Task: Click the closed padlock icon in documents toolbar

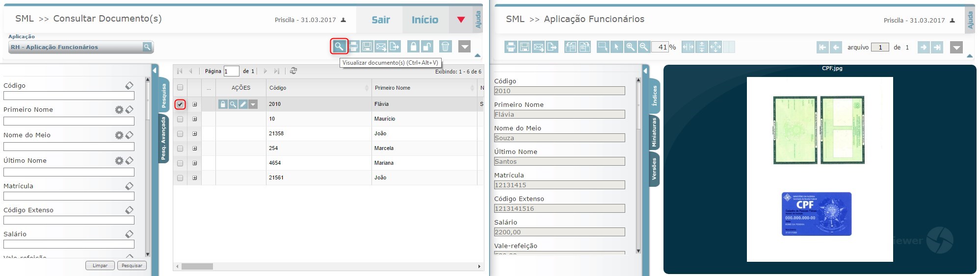Action: click(413, 47)
